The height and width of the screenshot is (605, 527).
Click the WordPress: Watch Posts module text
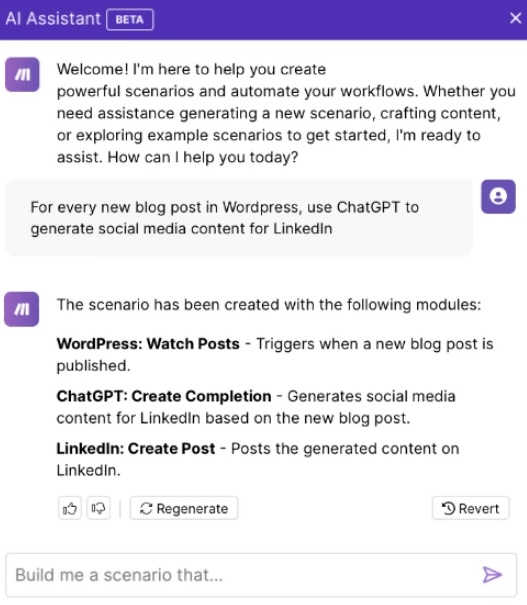click(148, 344)
